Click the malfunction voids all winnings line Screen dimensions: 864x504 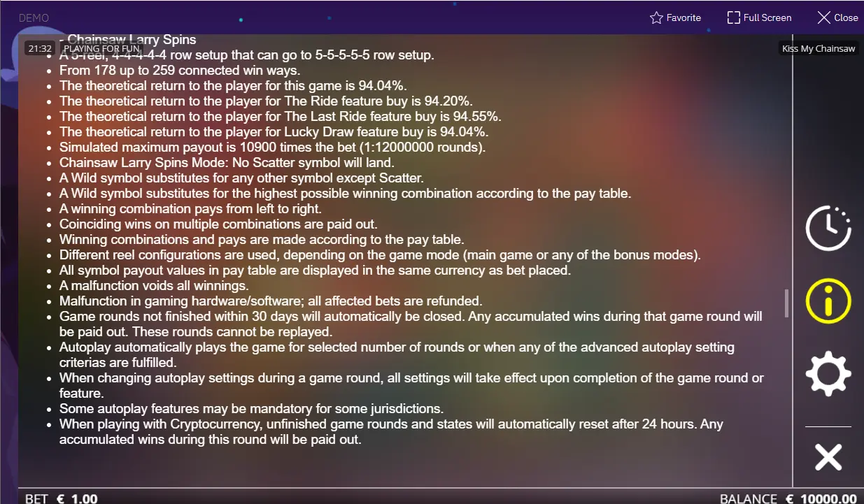pos(154,285)
